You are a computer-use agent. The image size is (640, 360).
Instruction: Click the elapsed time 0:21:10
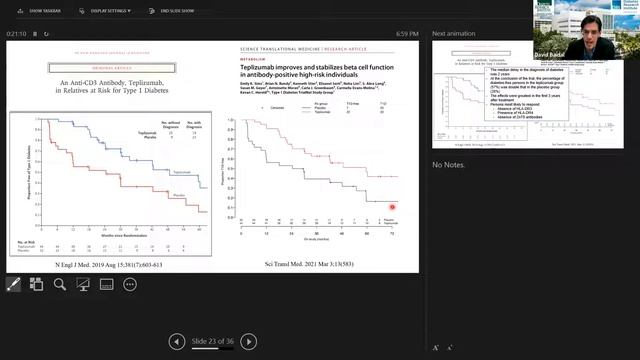point(16,34)
